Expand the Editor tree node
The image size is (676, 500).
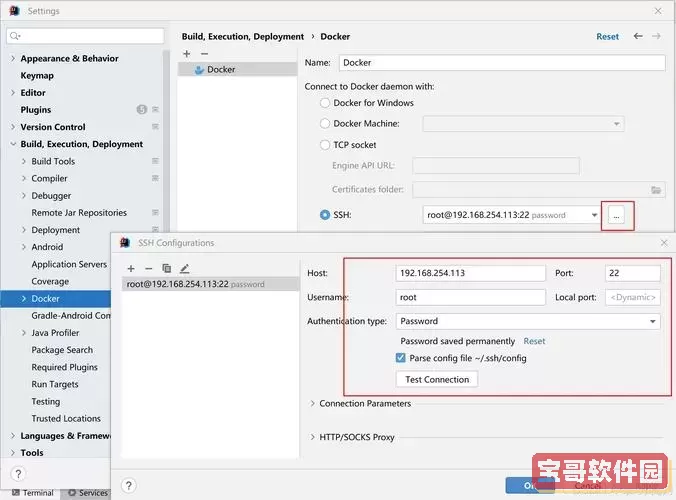(x=13, y=93)
